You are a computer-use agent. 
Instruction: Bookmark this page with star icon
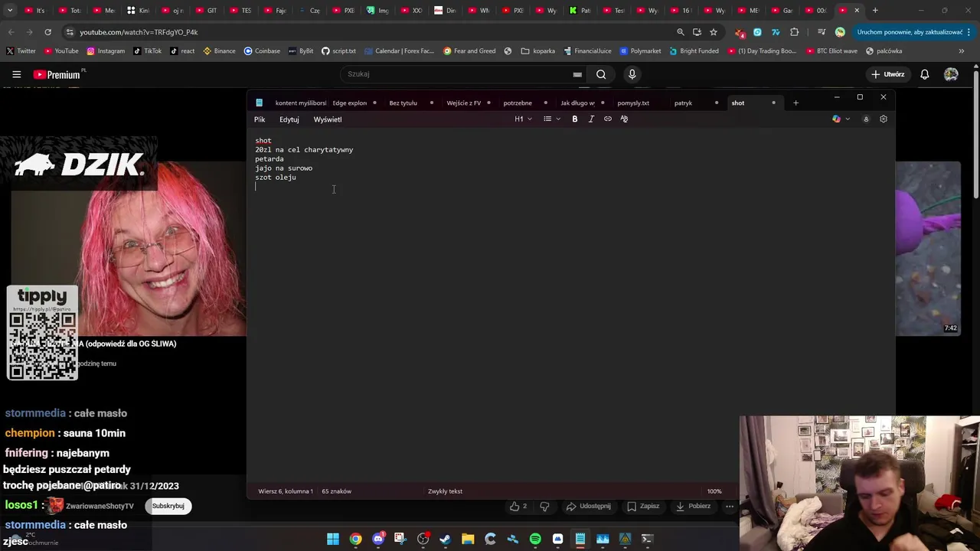pos(714,32)
